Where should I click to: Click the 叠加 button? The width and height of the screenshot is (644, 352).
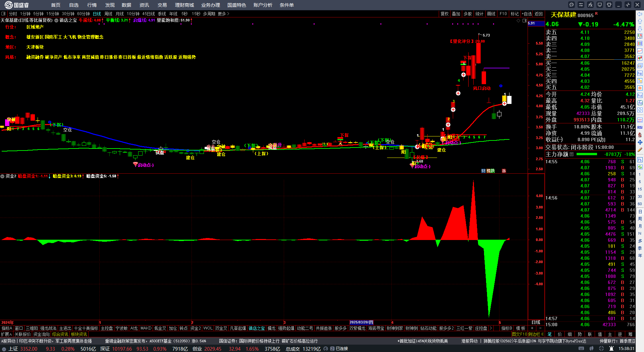[456, 14]
